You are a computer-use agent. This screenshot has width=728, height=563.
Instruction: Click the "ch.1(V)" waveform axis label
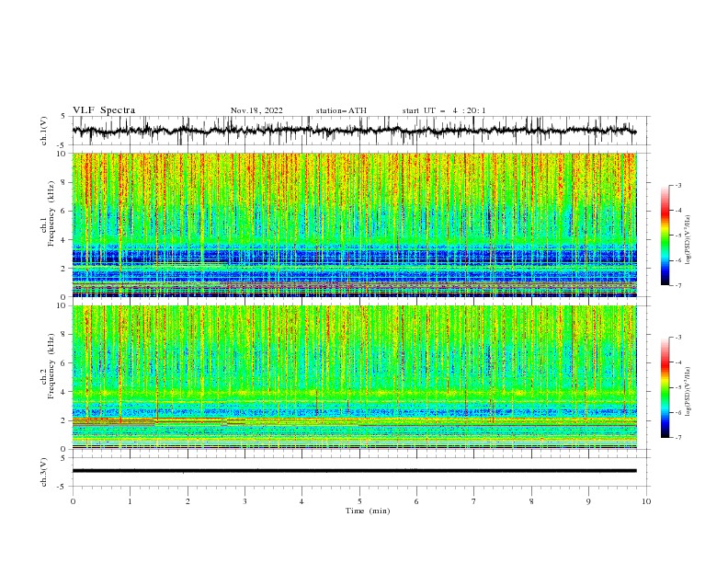(x=43, y=131)
